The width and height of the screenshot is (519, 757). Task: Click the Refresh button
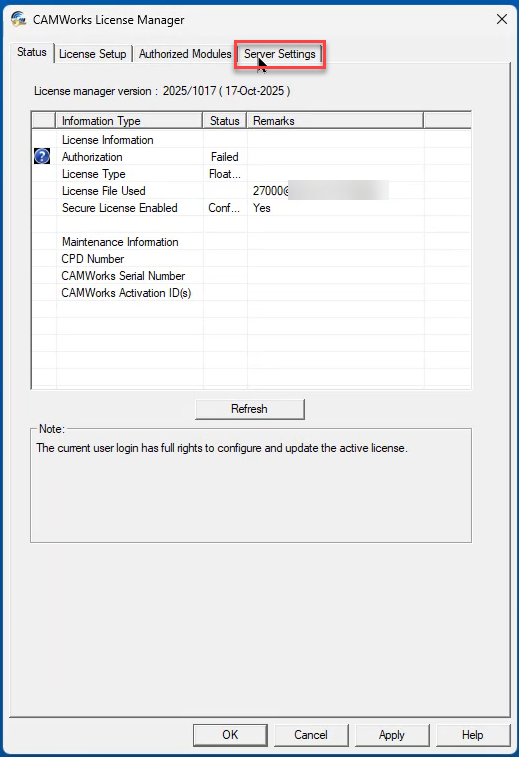pos(250,409)
